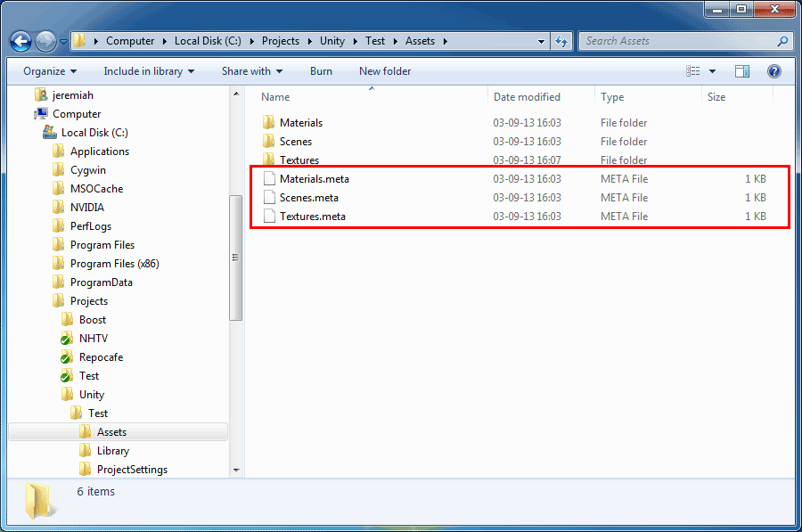Expand arrow after Assets breadcrumb

click(x=446, y=41)
